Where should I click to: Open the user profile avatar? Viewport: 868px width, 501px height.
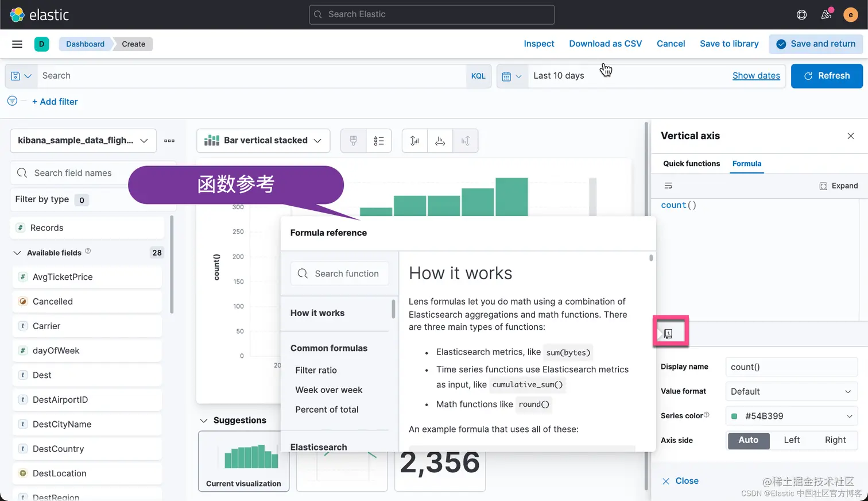pos(851,14)
